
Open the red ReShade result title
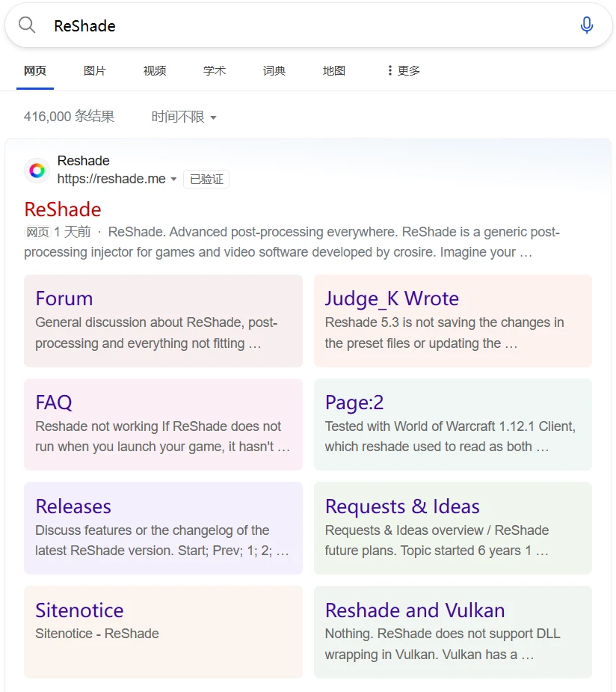[x=63, y=209]
